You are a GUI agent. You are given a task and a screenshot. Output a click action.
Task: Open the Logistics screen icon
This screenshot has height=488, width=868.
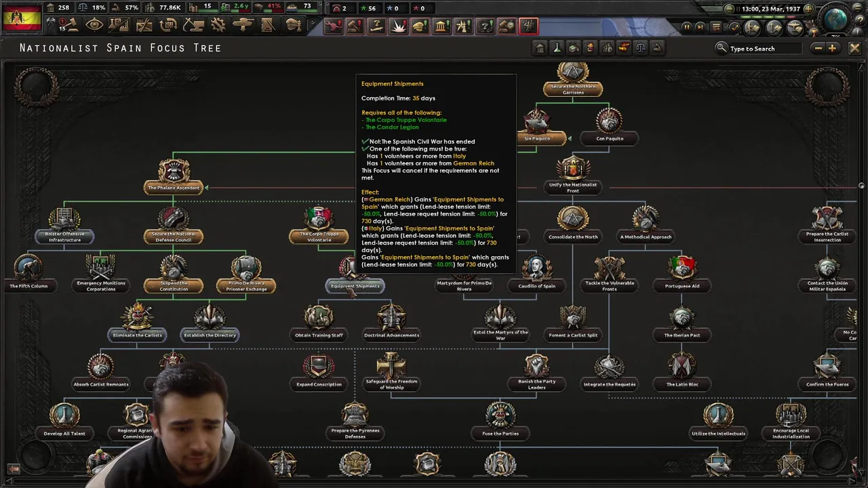268,25
